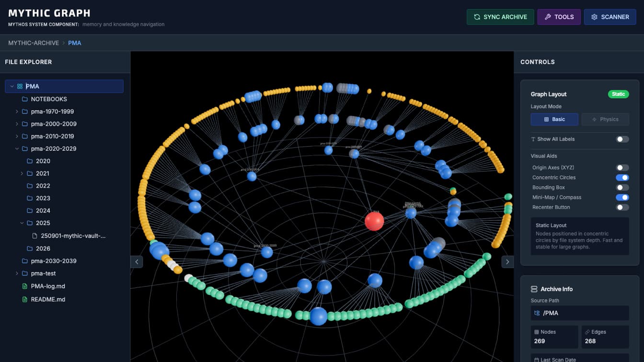Expand pma-2010-2019 chevron
This screenshot has height=362, width=644.
coord(17,136)
